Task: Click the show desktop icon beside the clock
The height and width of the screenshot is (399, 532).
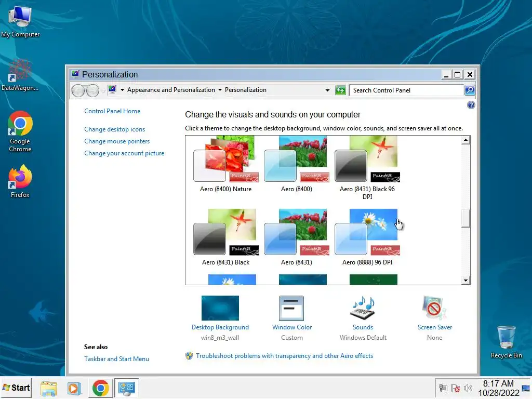Action: coord(526,388)
